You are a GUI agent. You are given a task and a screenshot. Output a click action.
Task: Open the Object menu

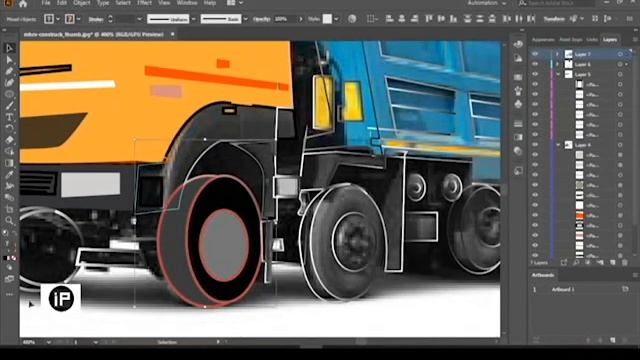click(82, 3)
